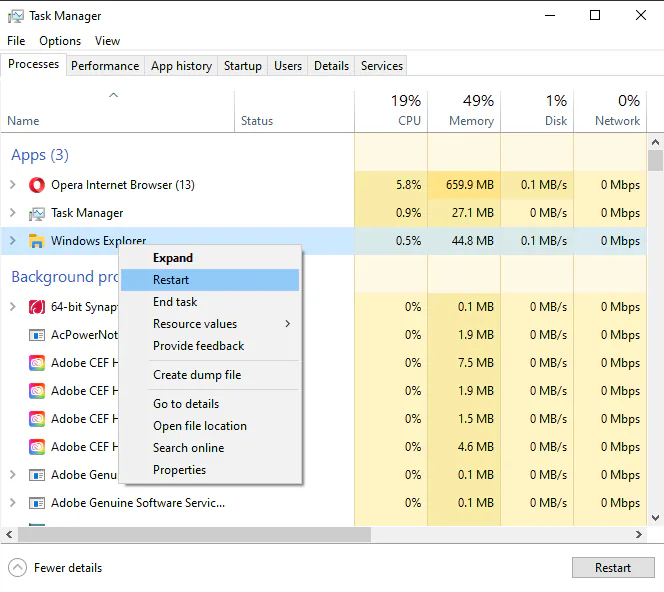664x592 pixels.
Task: Click the Adobe CEF icon with 4.6 MB
Action: pyautogui.click(x=37, y=447)
